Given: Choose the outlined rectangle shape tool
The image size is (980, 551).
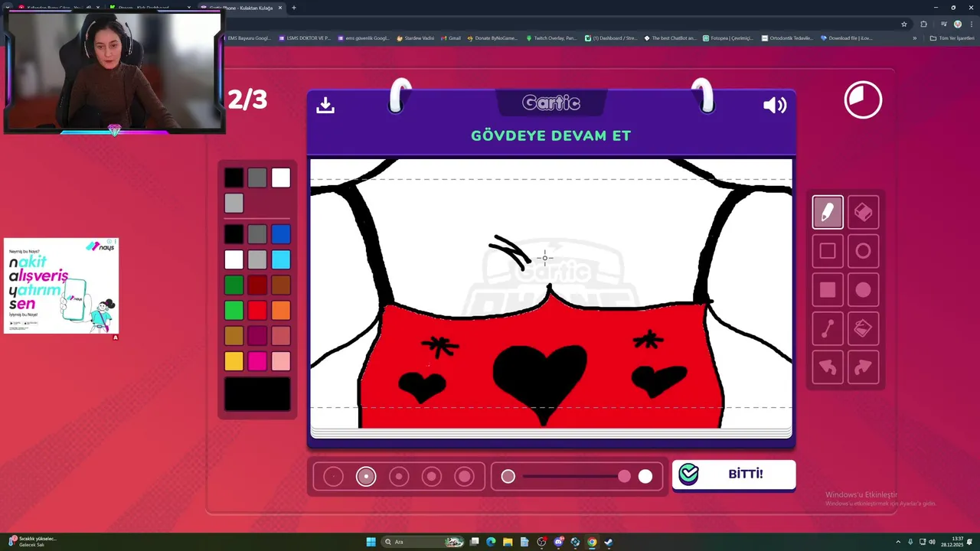Looking at the screenshot, I should [x=828, y=251].
